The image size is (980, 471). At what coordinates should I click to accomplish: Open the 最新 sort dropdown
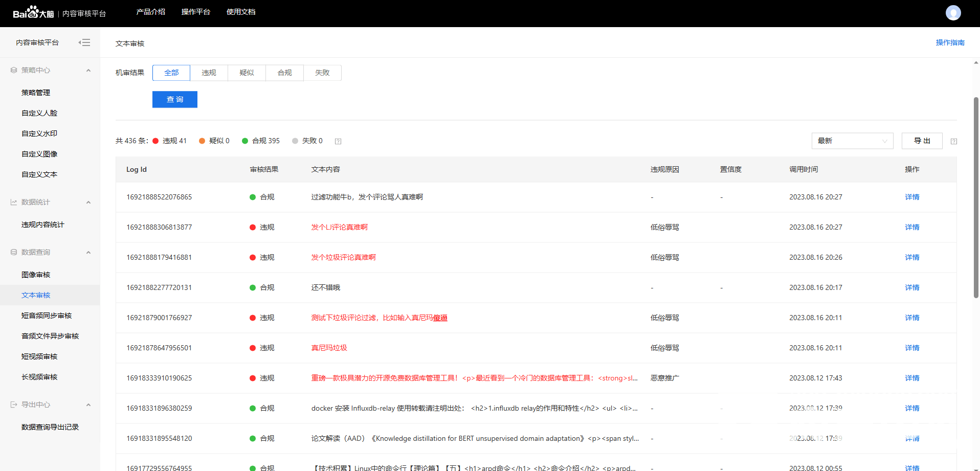(852, 141)
